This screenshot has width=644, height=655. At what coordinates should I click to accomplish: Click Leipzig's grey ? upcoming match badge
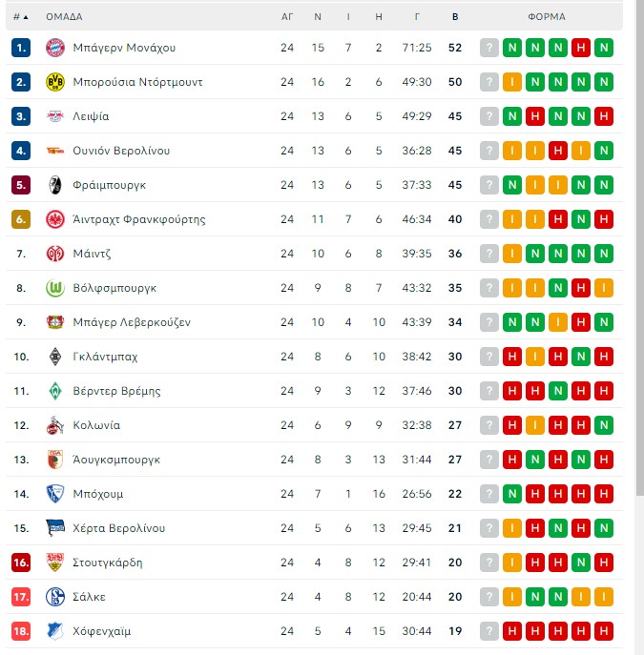(x=489, y=116)
